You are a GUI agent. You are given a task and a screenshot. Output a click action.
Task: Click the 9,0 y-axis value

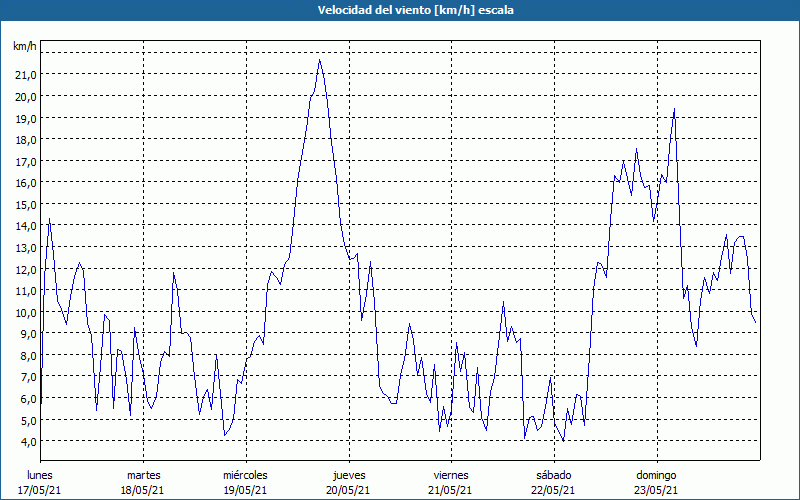(x=29, y=334)
